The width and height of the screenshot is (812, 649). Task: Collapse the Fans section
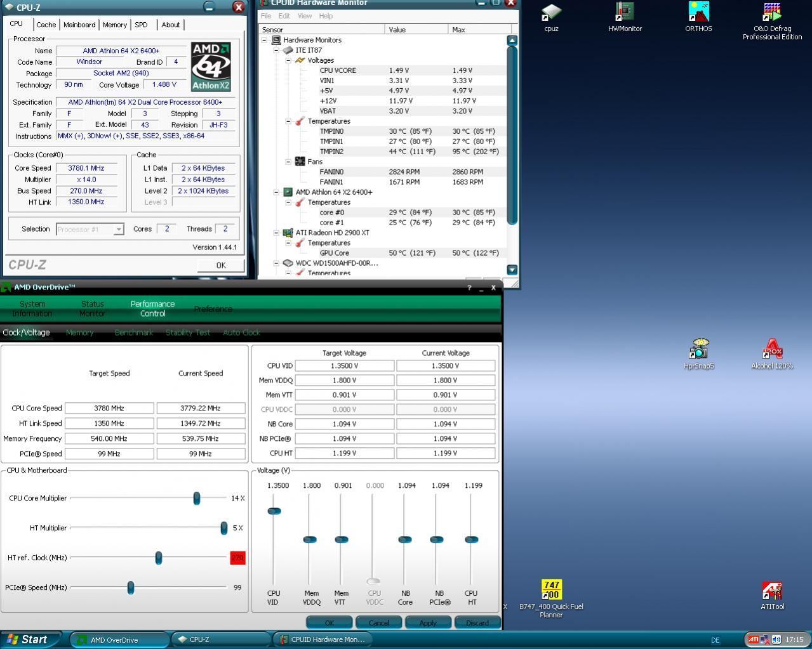(288, 162)
